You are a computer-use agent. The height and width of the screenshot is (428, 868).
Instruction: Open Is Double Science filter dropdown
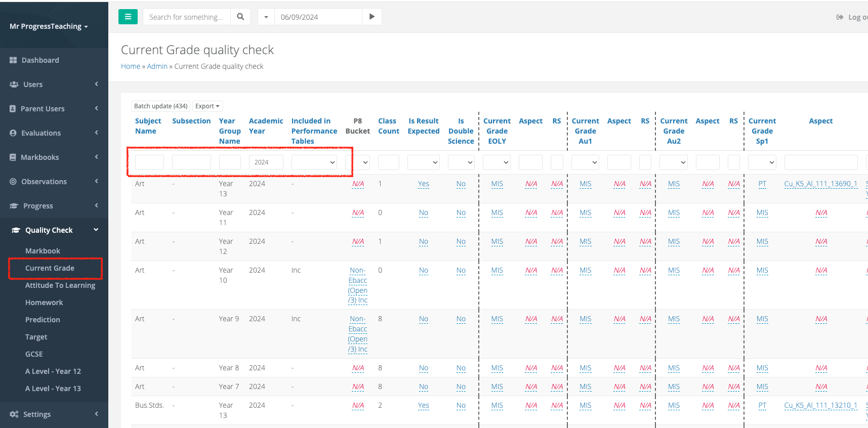[461, 162]
